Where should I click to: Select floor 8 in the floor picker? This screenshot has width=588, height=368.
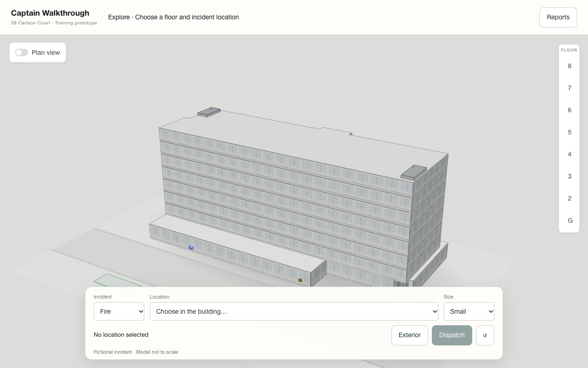pyautogui.click(x=570, y=66)
